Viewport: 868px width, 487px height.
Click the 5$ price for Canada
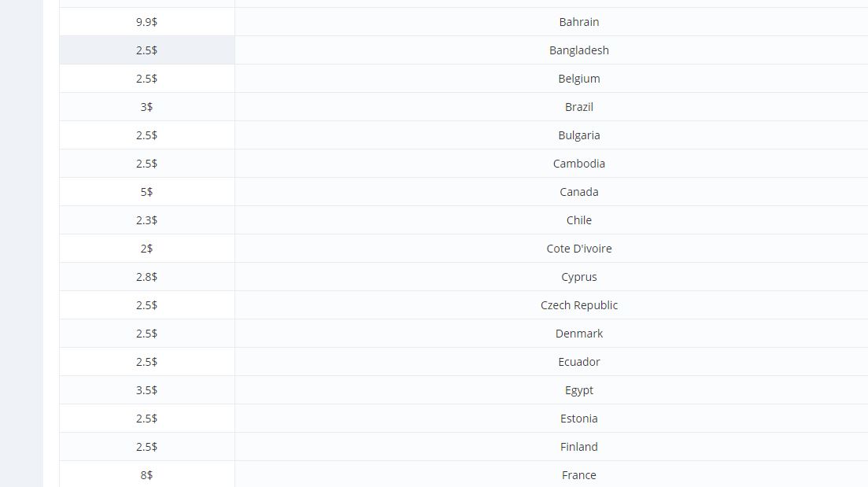click(x=146, y=192)
